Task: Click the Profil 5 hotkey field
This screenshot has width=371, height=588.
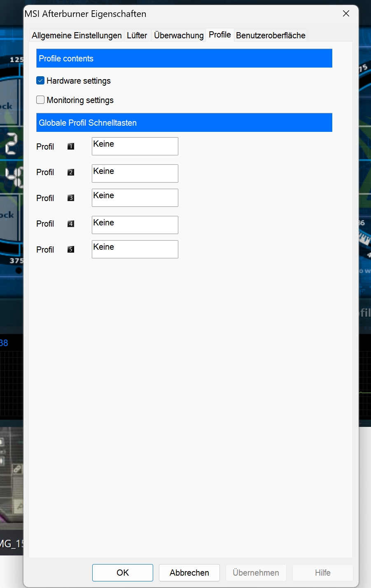Action: tap(135, 249)
